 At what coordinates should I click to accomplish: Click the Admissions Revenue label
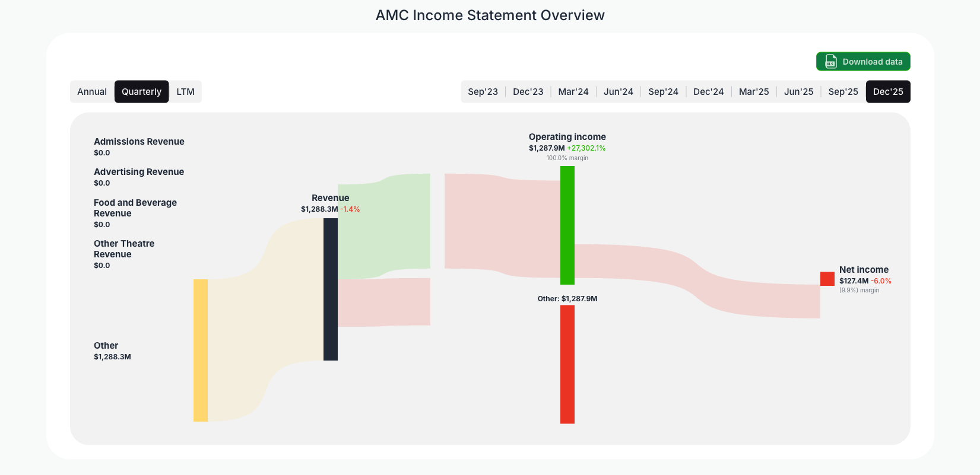pyautogui.click(x=139, y=141)
